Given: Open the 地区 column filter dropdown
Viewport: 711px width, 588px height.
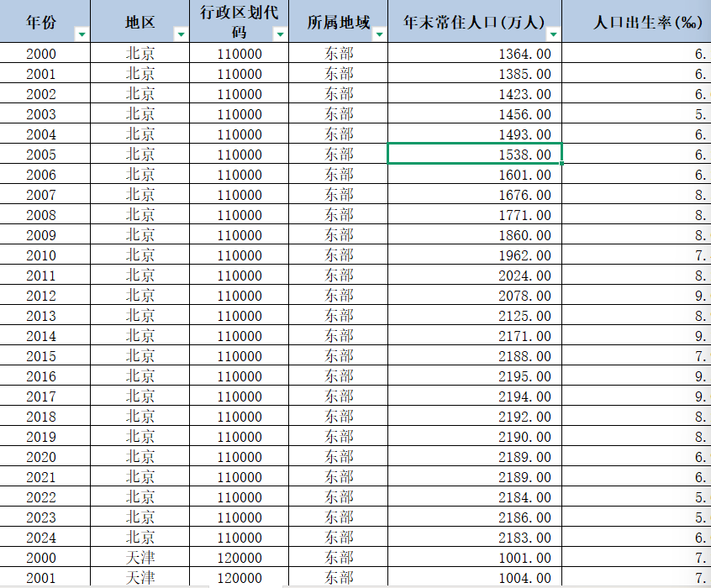Looking at the screenshot, I should 181,34.
